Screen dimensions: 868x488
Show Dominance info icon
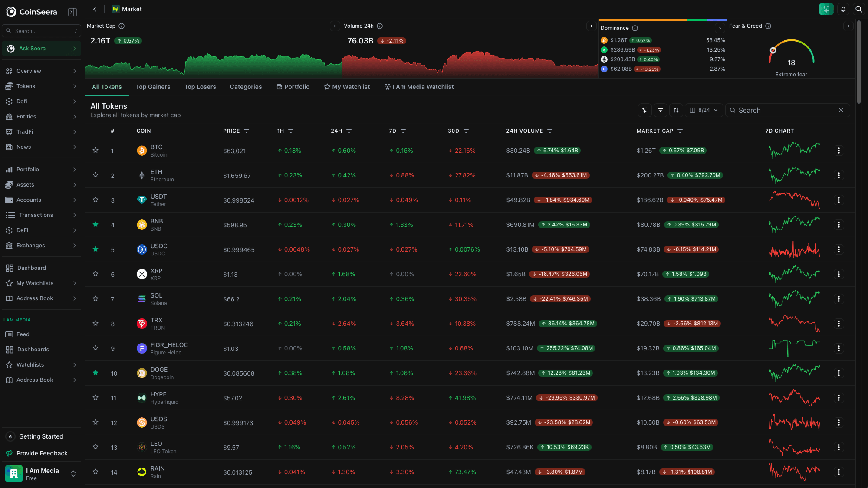tap(635, 28)
